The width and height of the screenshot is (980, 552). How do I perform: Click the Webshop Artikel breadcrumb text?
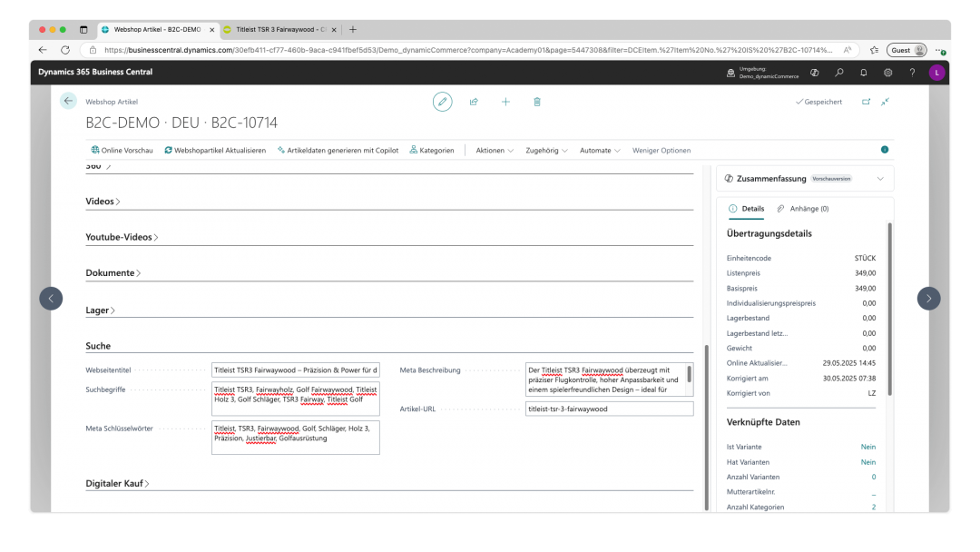112,102
